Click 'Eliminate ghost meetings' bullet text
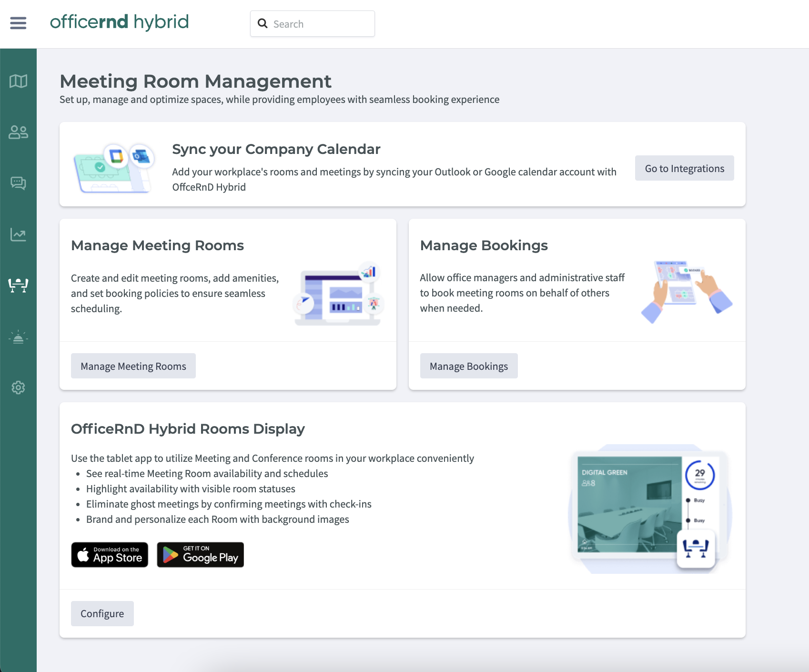Image resolution: width=809 pixels, height=672 pixels. (x=229, y=504)
